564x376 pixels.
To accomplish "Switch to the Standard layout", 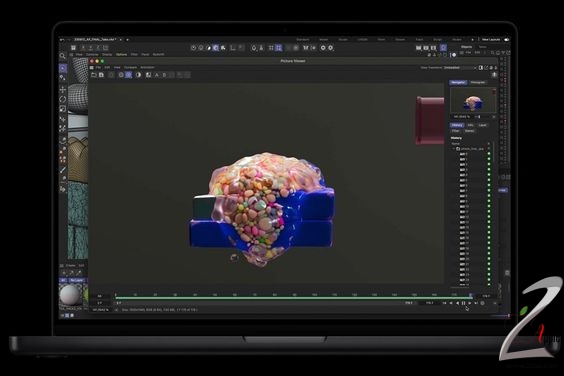I will (x=303, y=40).
